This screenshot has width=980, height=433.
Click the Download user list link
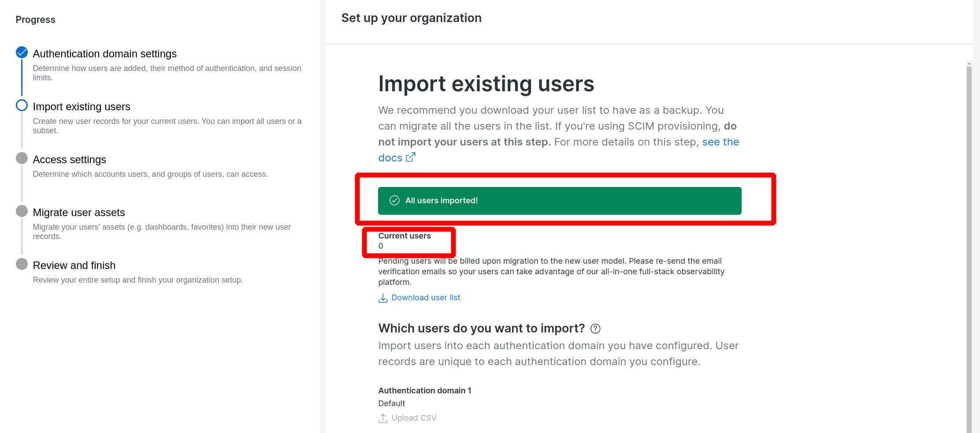[425, 298]
